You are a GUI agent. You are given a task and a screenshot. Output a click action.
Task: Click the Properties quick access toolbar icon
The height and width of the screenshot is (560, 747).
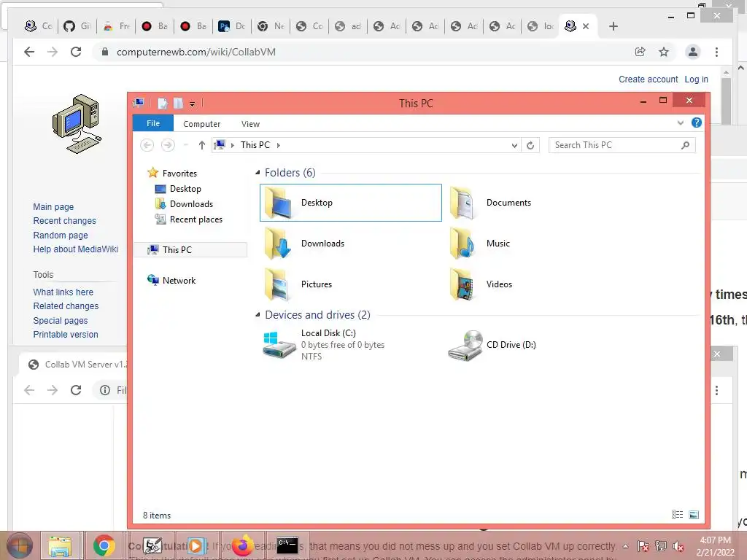[163, 104]
